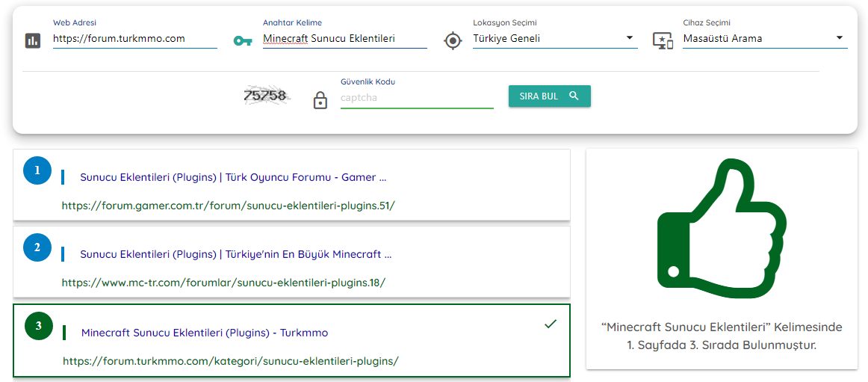This screenshot has height=382, width=868.
Task: Click the magnifier icon in SIRA BUL button
Action: [574, 96]
